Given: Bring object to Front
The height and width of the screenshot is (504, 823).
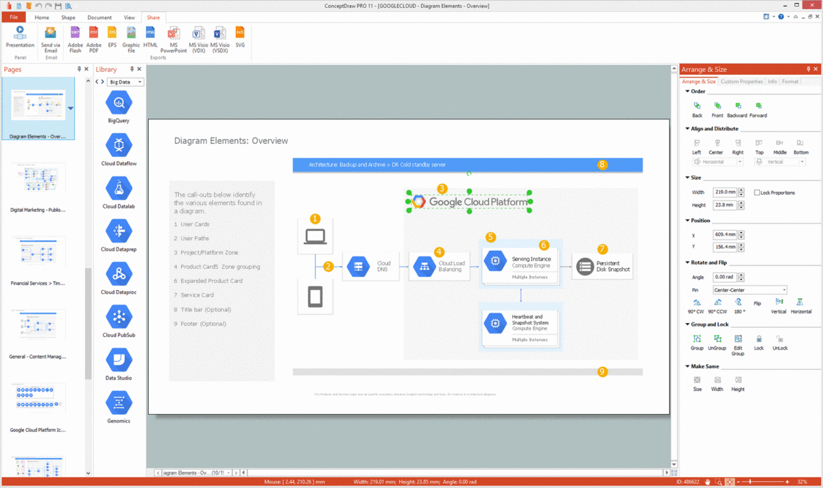Looking at the screenshot, I should coord(717,110).
